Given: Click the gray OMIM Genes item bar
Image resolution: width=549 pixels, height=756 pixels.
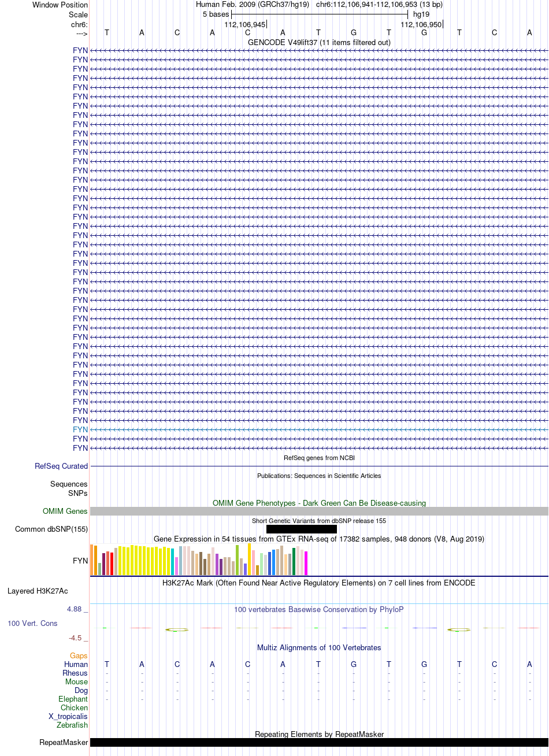Looking at the screenshot, I should pyautogui.click(x=319, y=511).
